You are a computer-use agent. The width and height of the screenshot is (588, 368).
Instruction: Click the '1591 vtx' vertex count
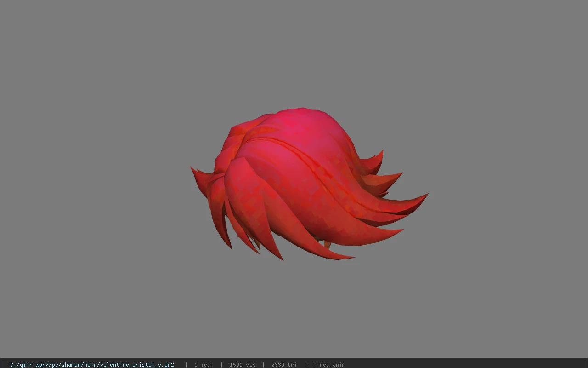click(243, 365)
